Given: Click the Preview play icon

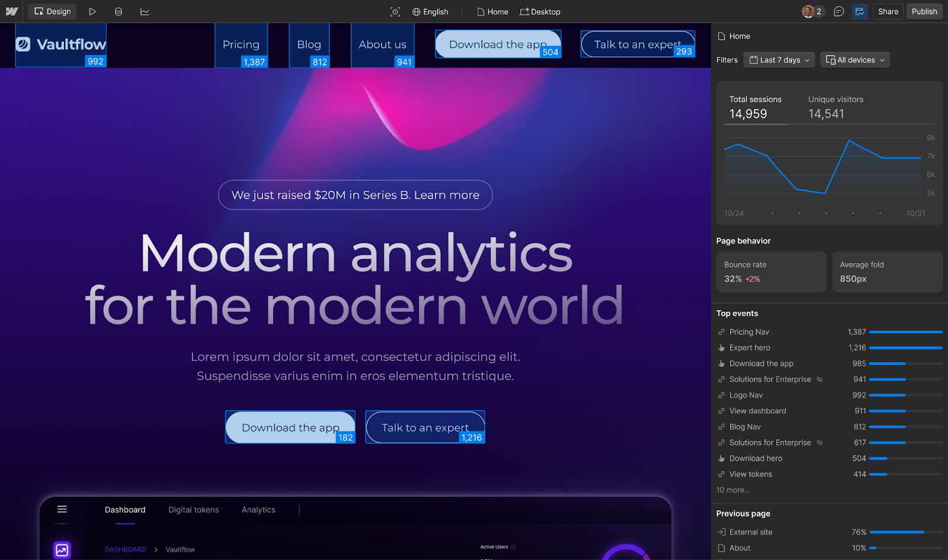Looking at the screenshot, I should (x=92, y=11).
